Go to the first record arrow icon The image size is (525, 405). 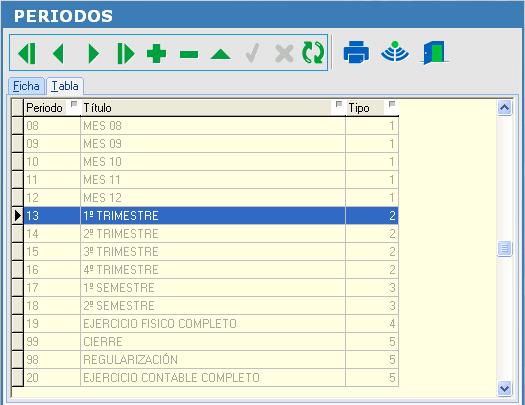click(27, 53)
